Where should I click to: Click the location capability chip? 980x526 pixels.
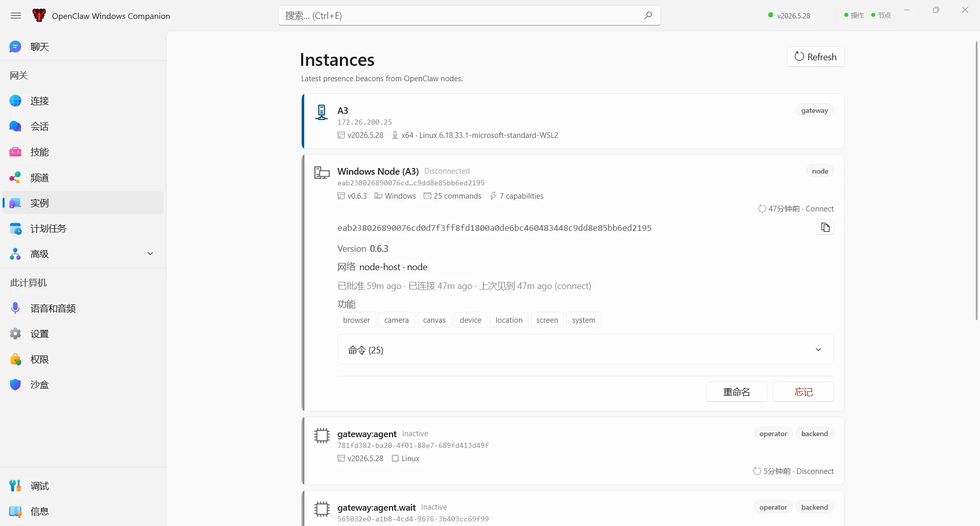click(509, 320)
